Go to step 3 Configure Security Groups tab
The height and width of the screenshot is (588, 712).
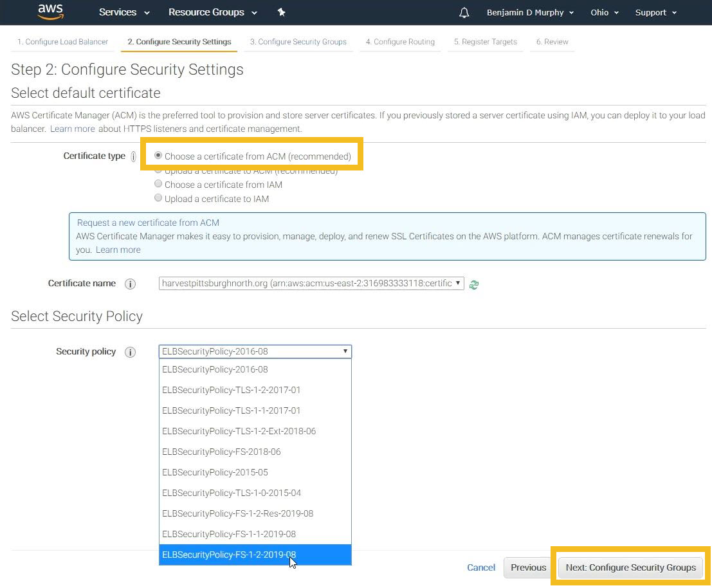pyautogui.click(x=298, y=42)
